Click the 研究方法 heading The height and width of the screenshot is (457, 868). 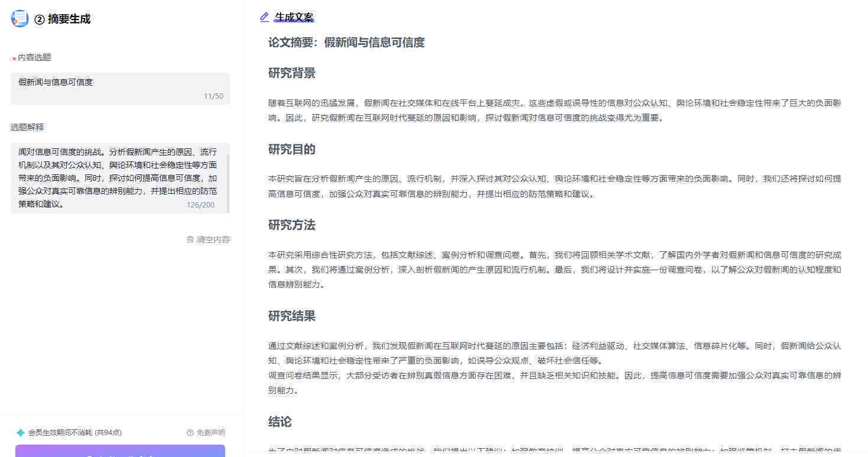[292, 225]
